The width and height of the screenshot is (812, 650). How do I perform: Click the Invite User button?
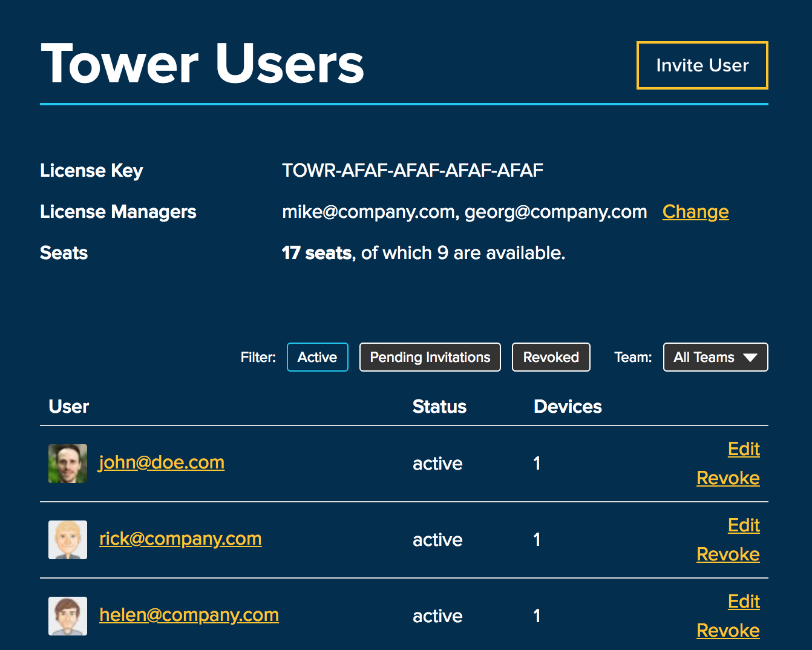click(x=702, y=65)
